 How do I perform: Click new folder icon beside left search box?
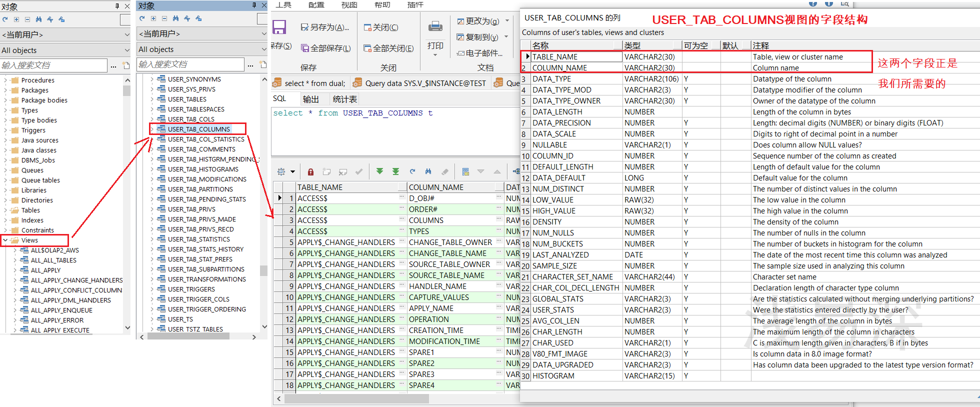[126, 65]
